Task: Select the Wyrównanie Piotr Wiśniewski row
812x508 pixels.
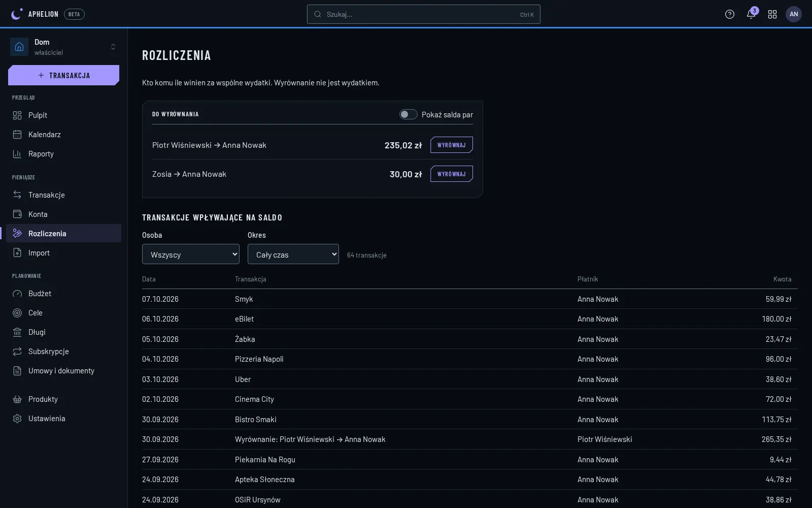Action: [470, 439]
